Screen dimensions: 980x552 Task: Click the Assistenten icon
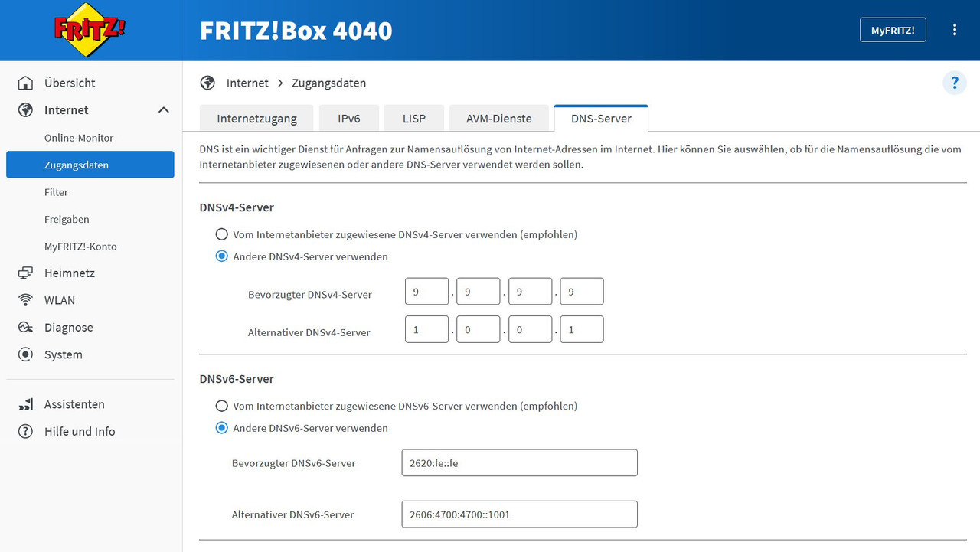point(25,404)
